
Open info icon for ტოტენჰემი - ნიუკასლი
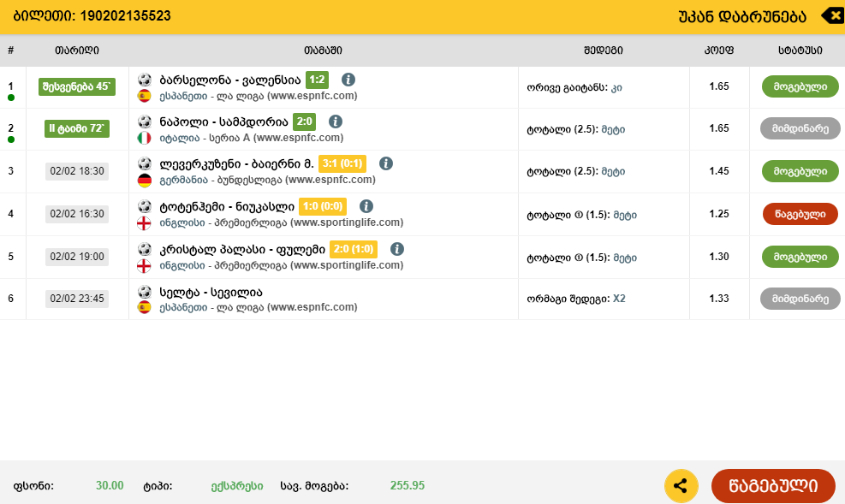366,205
